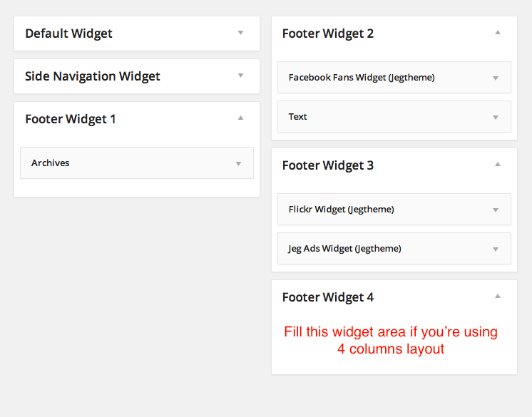
Task: Collapse the Footer Widget 1 arrow
Action: pyautogui.click(x=240, y=118)
